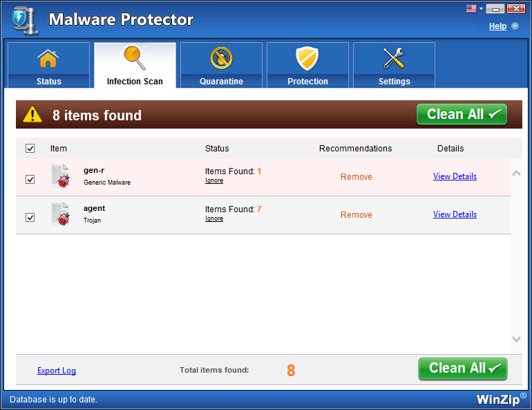This screenshot has height=410, width=532.
Task: Click the gen-r malware file icon
Action: [60, 177]
